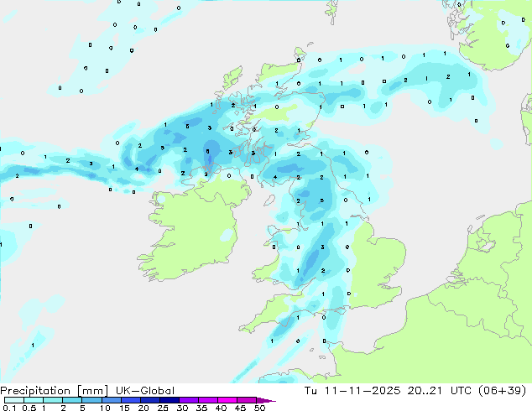Viewport: 532px width, 411px height.
Task: Click the 40–45 mm magenta legend swatch
Action: (227, 400)
